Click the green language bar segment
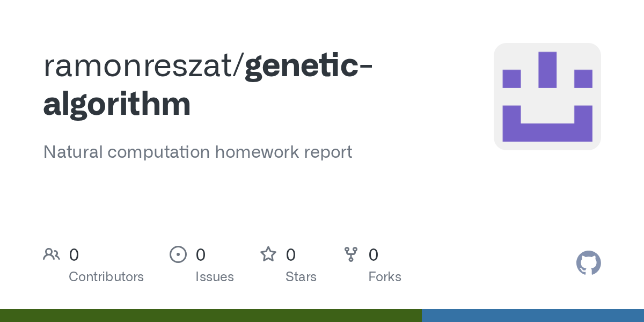 (211, 316)
